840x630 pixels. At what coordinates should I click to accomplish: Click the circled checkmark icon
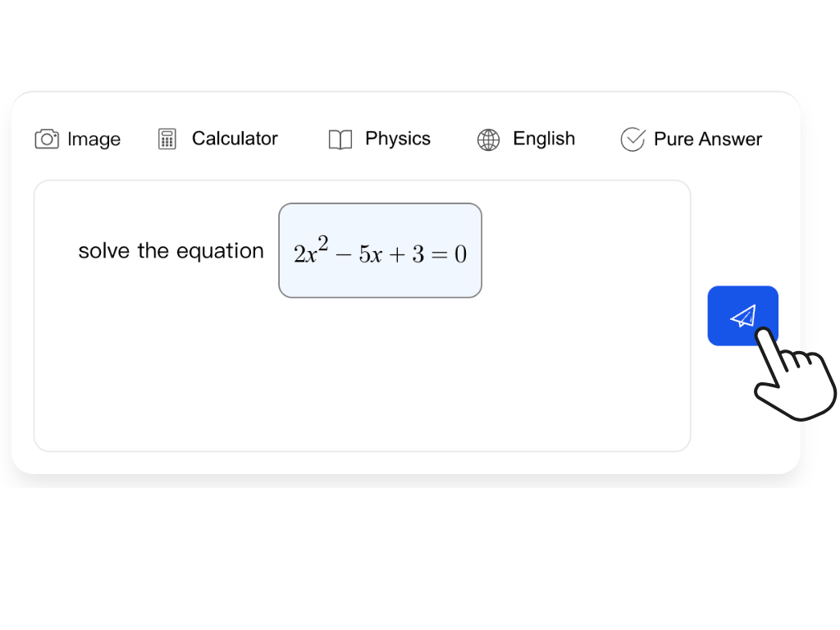(x=632, y=139)
